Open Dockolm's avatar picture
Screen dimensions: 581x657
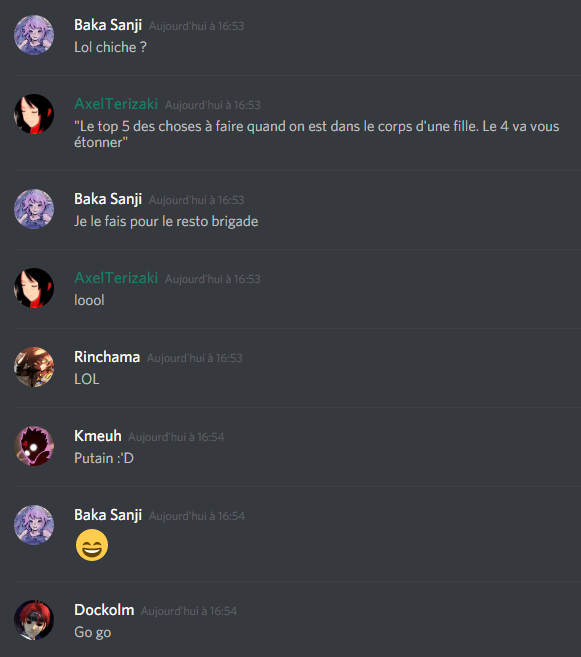point(34,620)
